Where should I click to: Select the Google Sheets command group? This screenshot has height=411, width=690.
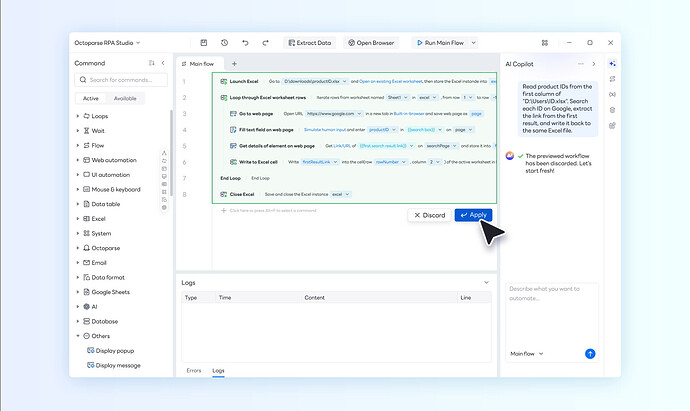(110, 292)
